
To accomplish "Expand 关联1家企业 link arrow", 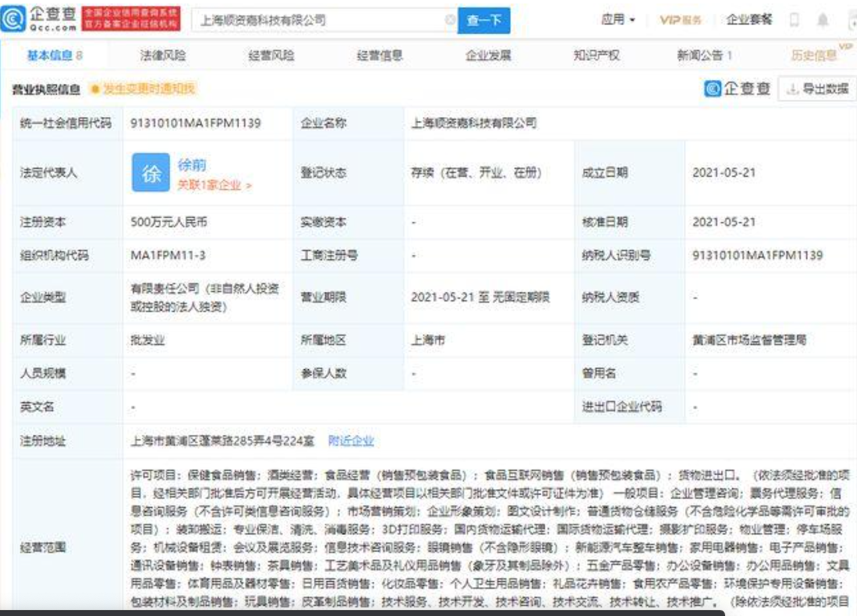I will (249, 186).
